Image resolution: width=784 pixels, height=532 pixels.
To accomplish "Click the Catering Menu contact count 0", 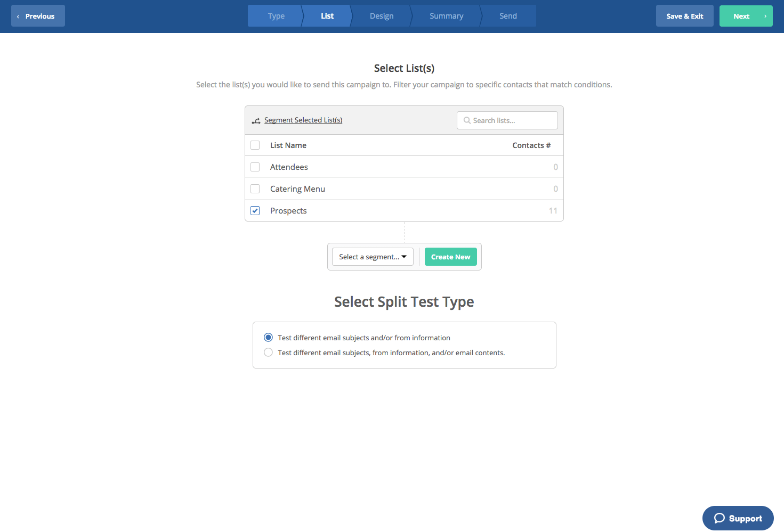I will click(x=555, y=189).
